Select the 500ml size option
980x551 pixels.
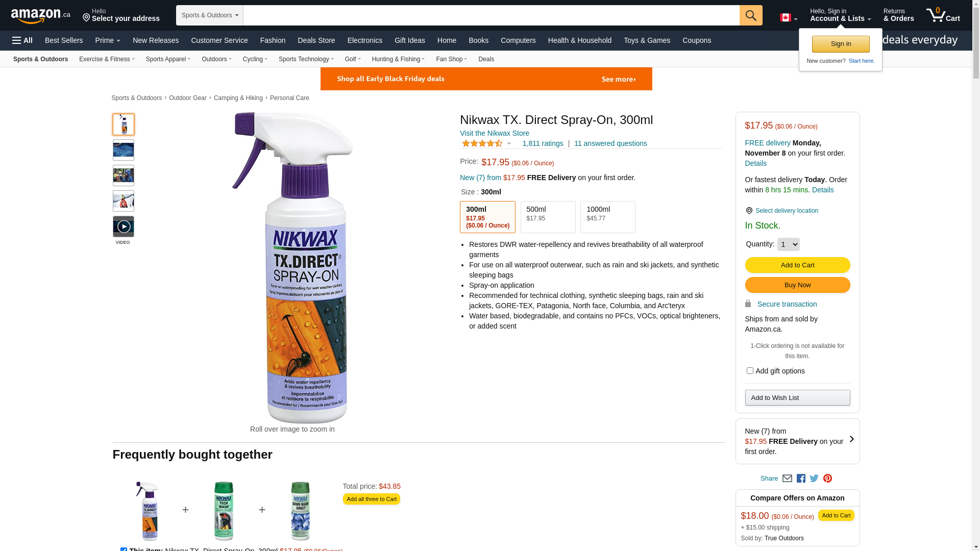click(548, 217)
